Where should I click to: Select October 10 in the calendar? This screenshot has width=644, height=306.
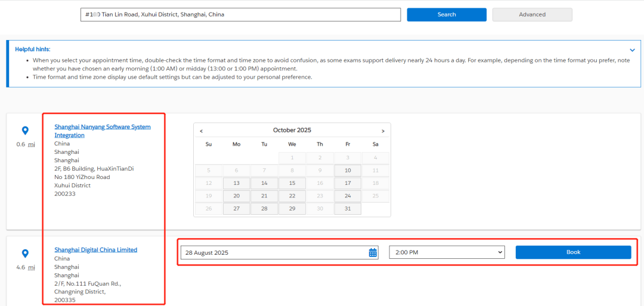[348, 171]
